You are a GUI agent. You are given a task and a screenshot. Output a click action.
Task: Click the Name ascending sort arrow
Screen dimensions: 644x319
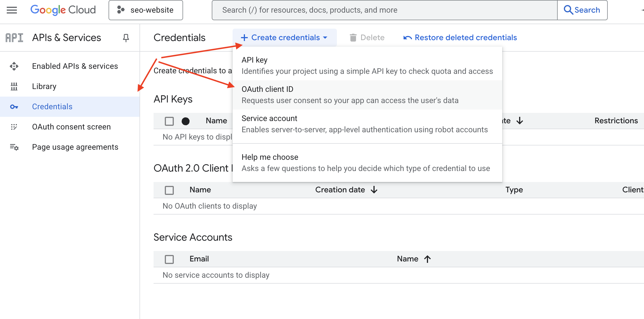tap(427, 259)
